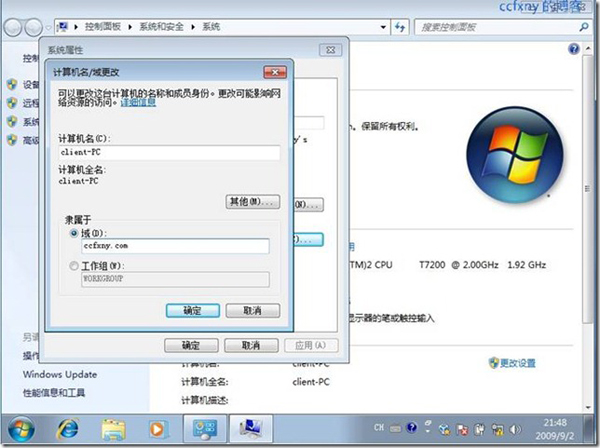Image resolution: width=600 pixels, height=448 pixels.
Task: Launch Windows Media Player from taskbar
Action: click(158, 429)
